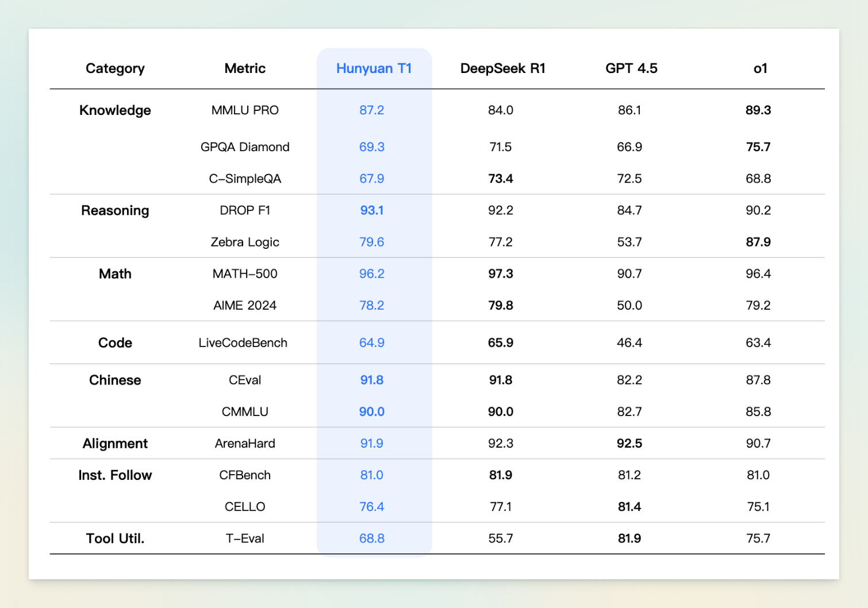Click the DeepSeek R1 column header

point(502,68)
